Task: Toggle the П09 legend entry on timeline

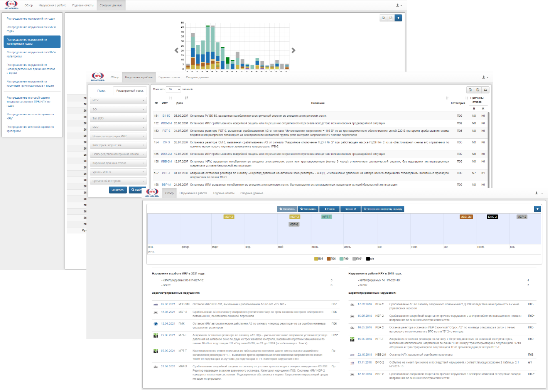Action: pos(344,259)
